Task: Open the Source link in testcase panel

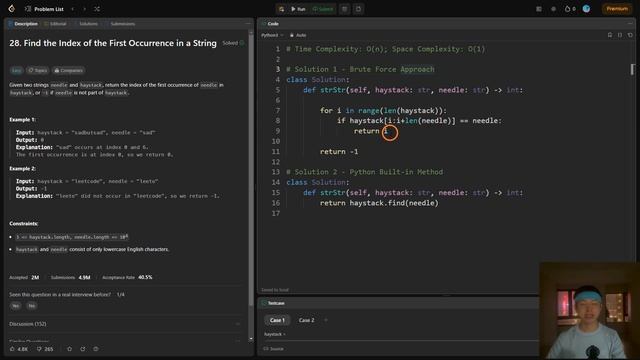Action: tap(273, 349)
